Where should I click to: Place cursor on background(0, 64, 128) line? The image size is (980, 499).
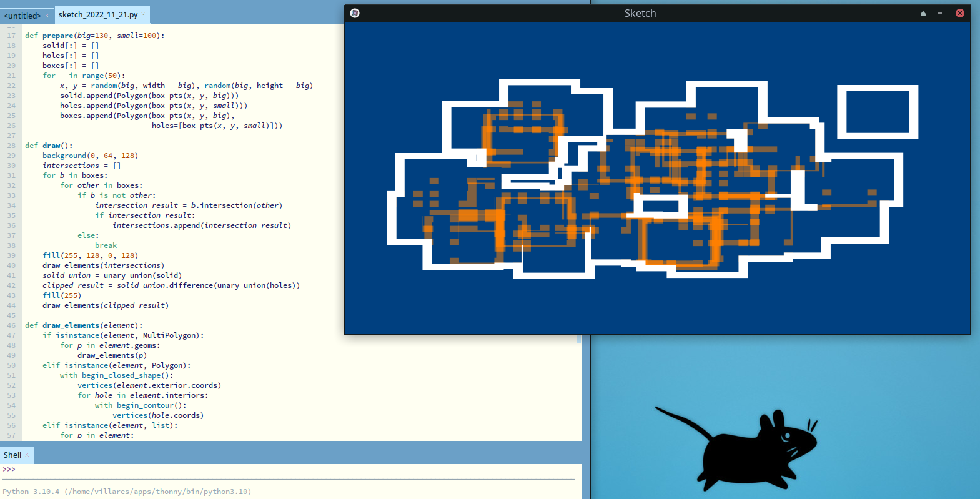pyautogui.click(x=90, y=156)
